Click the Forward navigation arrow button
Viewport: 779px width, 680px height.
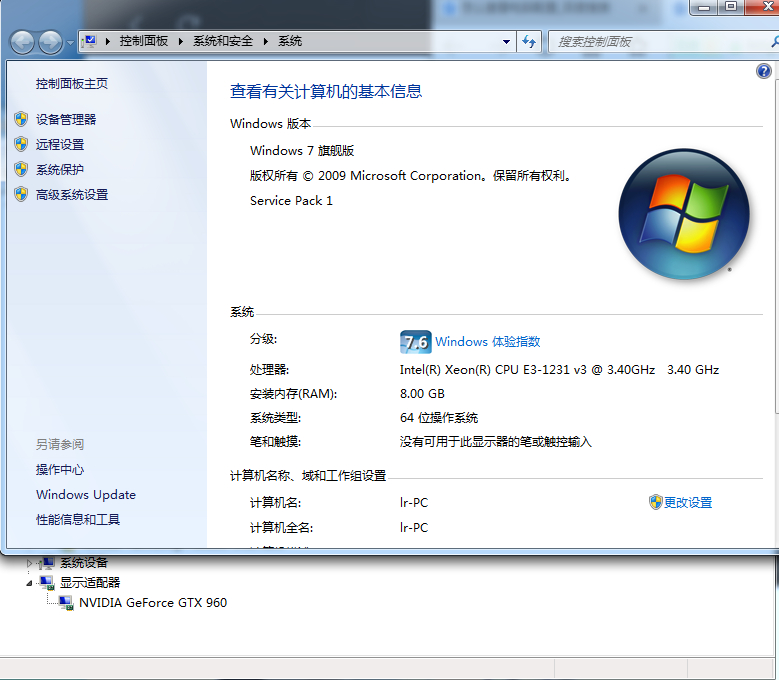(x=51, y=42)
